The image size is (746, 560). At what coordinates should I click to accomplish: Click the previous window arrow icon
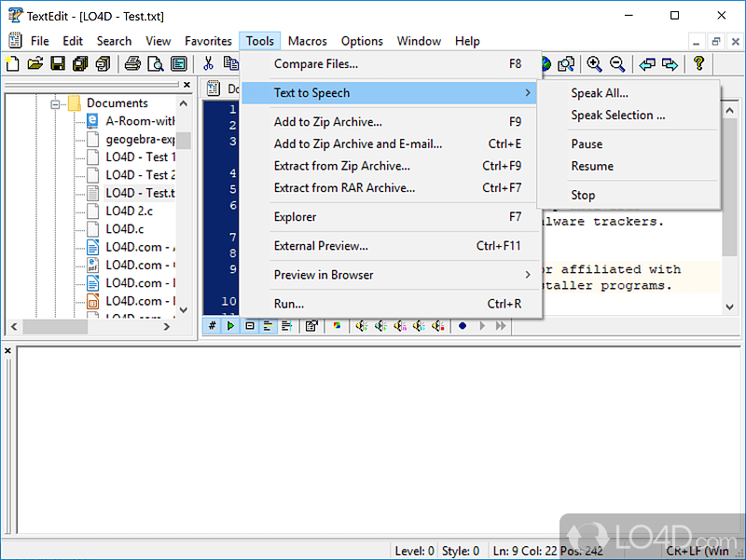pyautogui.click(x=647, y=63)
